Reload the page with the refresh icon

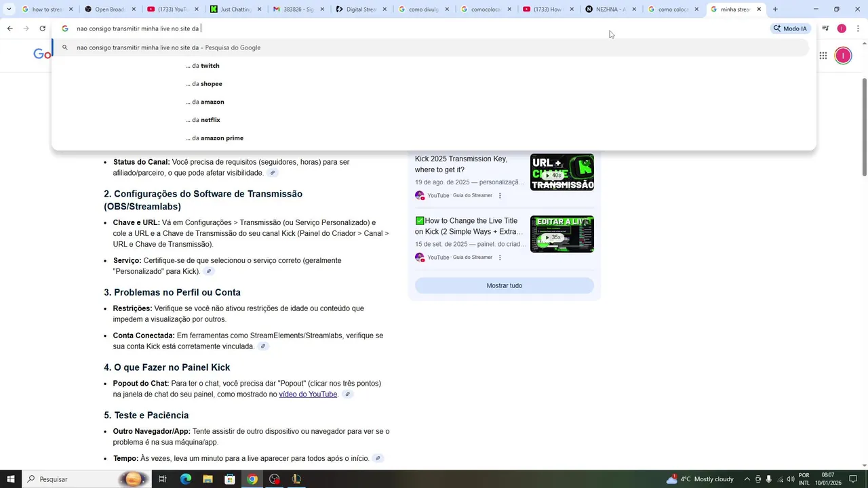42,28
